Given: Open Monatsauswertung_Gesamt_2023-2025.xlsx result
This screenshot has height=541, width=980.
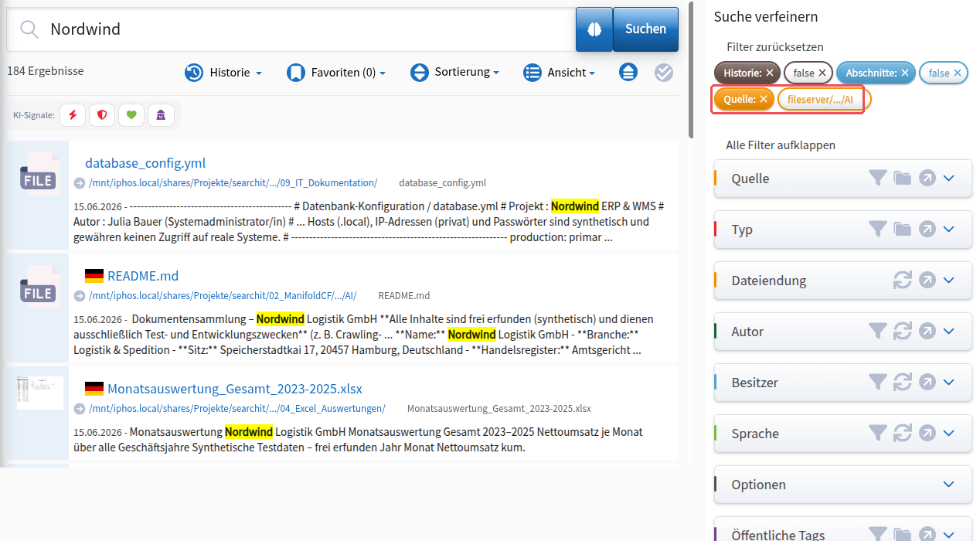Looking at the screenshot, I should 235,389.
